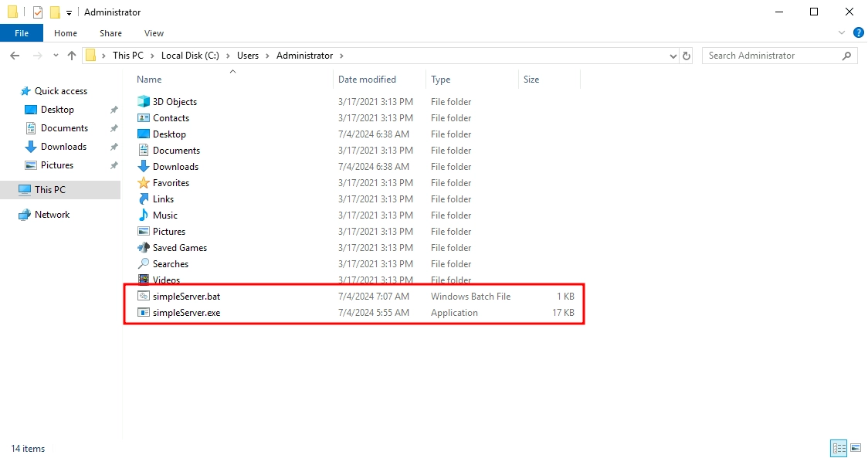The height and width of the screenshot is (458, 868).
Task: Refresh the current folder view
Action: pyautogui.click(x=687, y=56)
